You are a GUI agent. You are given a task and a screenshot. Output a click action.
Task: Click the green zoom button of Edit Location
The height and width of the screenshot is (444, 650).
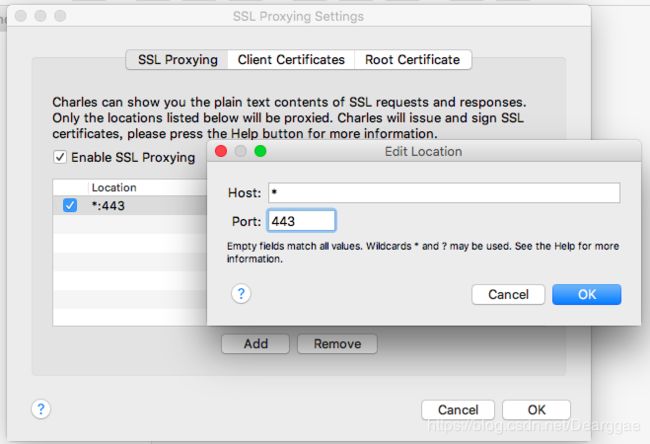coord(260,151)
